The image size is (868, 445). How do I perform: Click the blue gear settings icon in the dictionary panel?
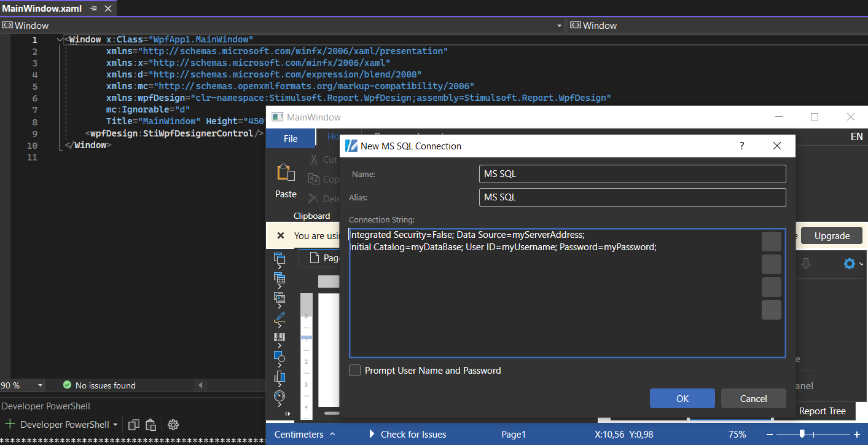[x=850, y=264]
